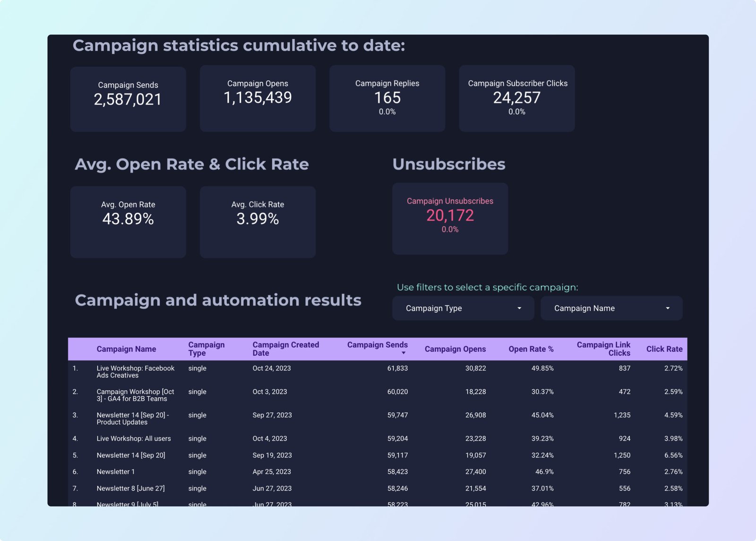The width and height of the screenshot is (756, 541).
Task: Sort by Click Rate column header
Action: [664, 349]
